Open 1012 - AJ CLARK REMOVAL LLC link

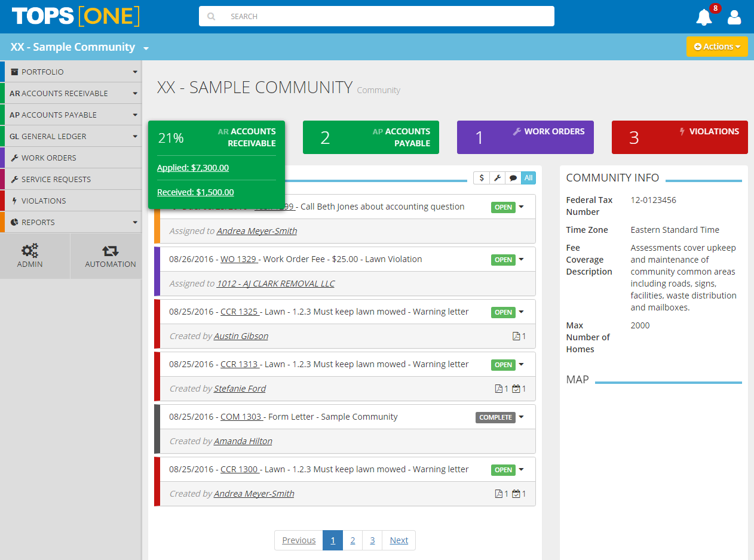click(275, 284)
